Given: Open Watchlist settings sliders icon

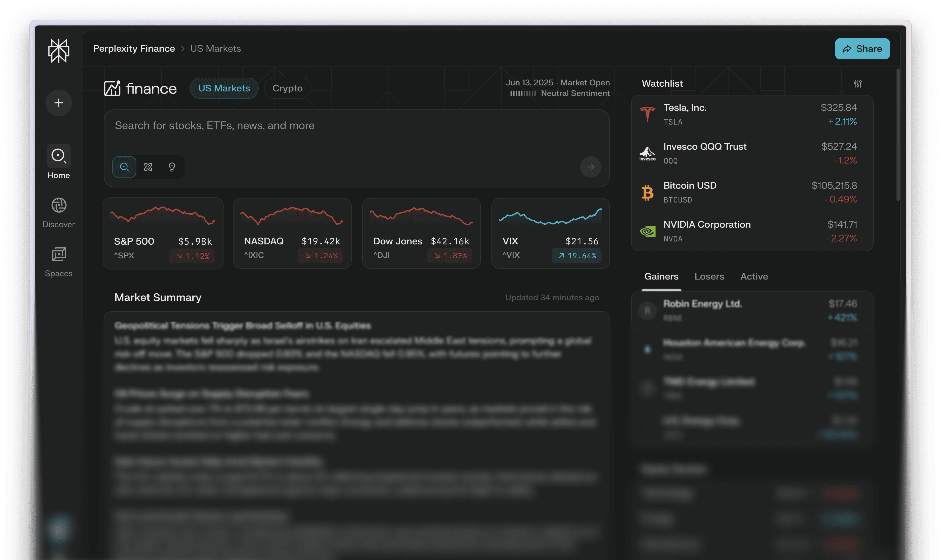Looking at the screenshot, I should (x=858, y=84).
